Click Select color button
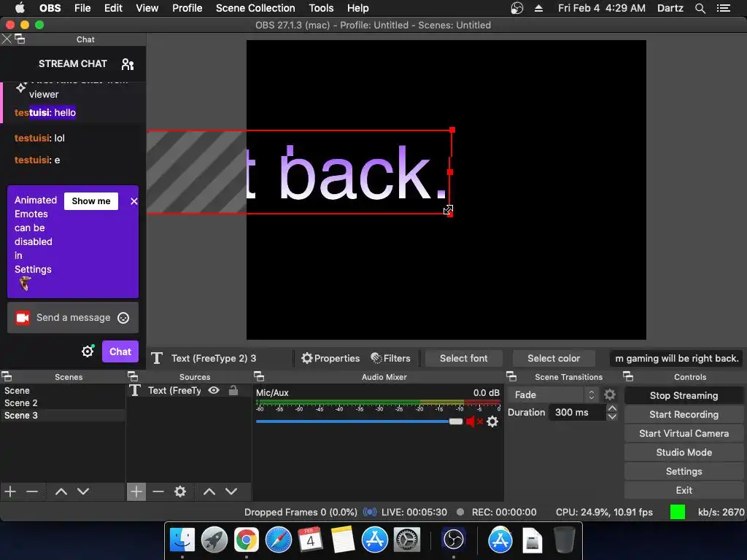The width and height of the screenshot is (747, 560). 554,358
